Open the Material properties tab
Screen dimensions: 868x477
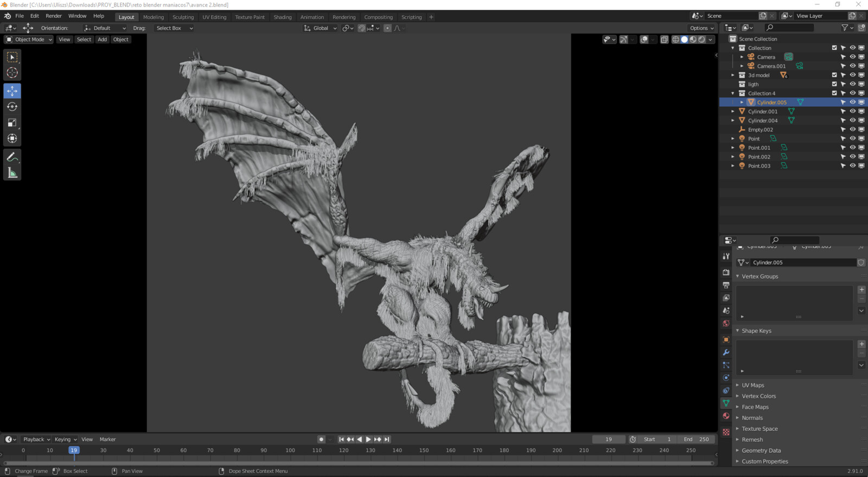726,416
